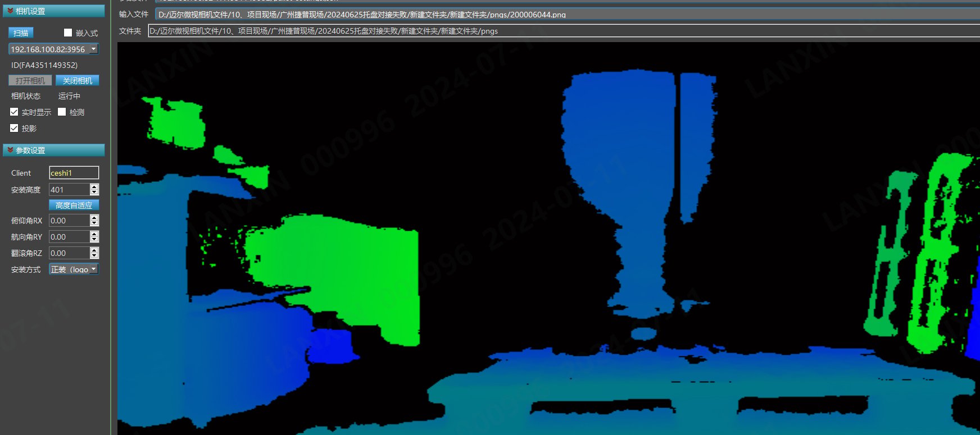Increase 航向角RY with the up arrow
The image size is (980, 435).
point(94,233)
